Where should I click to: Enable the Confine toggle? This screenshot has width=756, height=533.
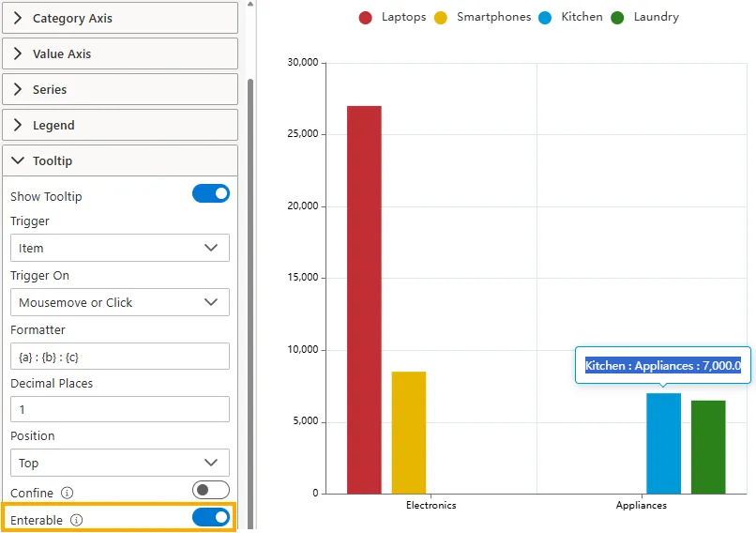pyautogui.click(x=210, y=490)
